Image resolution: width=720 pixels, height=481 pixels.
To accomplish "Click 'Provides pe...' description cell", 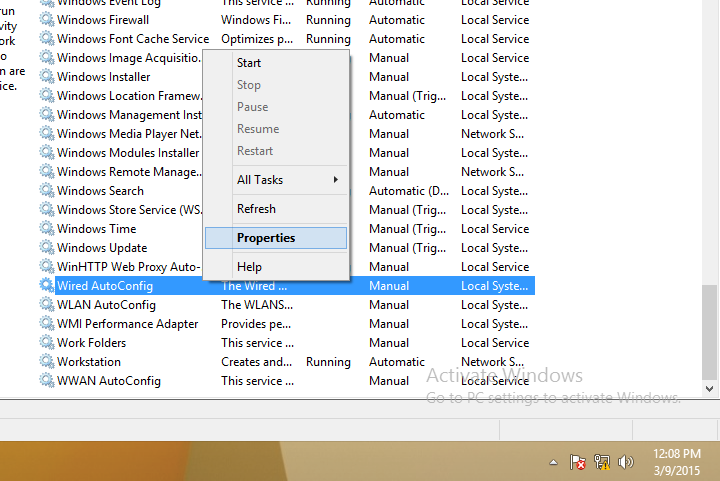I will click(x=256, y=324).
